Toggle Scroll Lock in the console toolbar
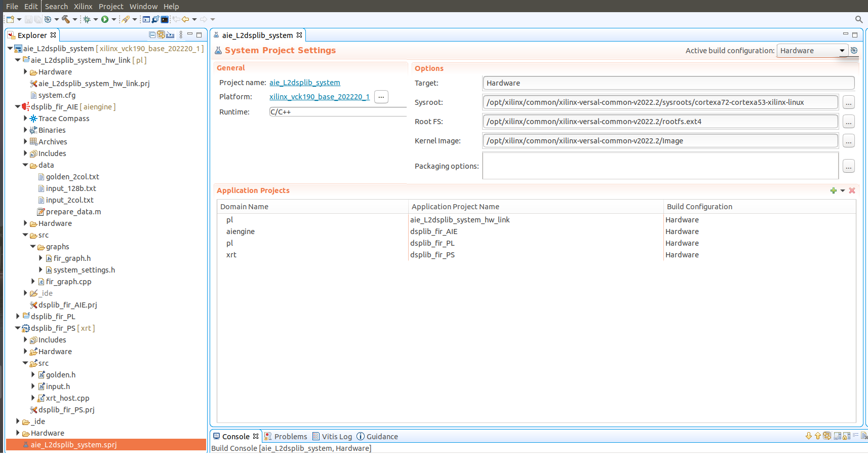The image size is (868, 461). pyautogui.click(x=846, y=436)
